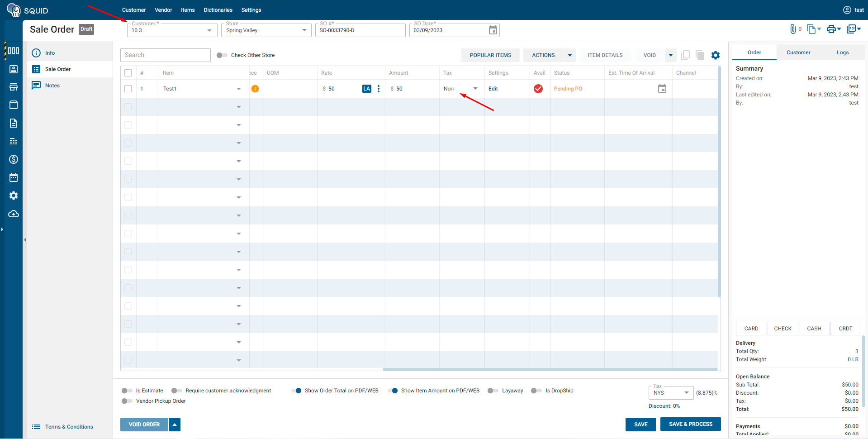Click the attachment paperclip icon

pos(792,29)
